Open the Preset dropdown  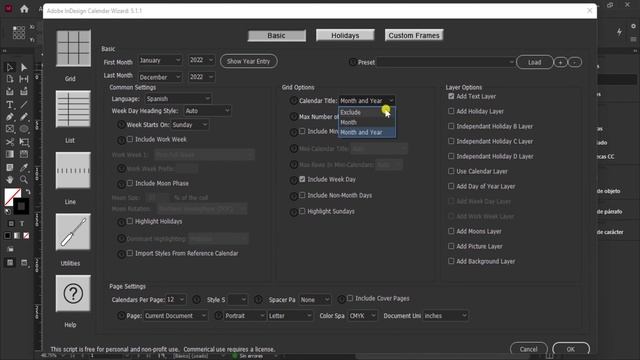pos(445,62)
